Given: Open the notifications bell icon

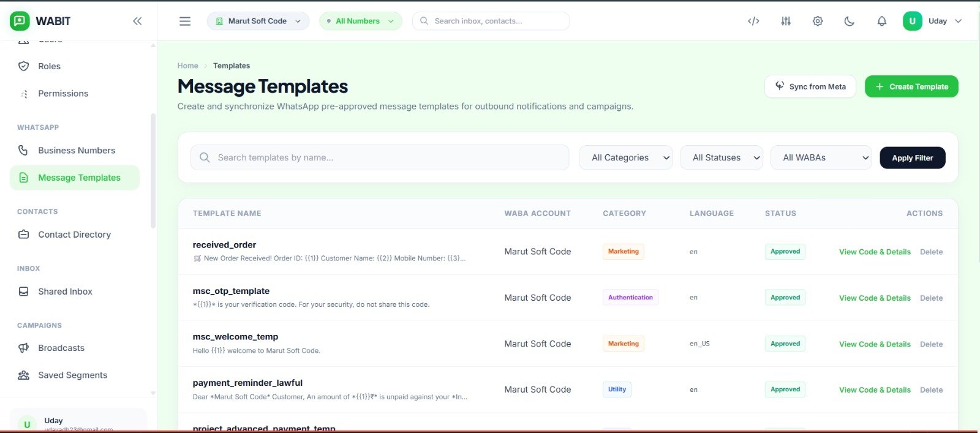Looking at the screenshot, I should 882,21.
